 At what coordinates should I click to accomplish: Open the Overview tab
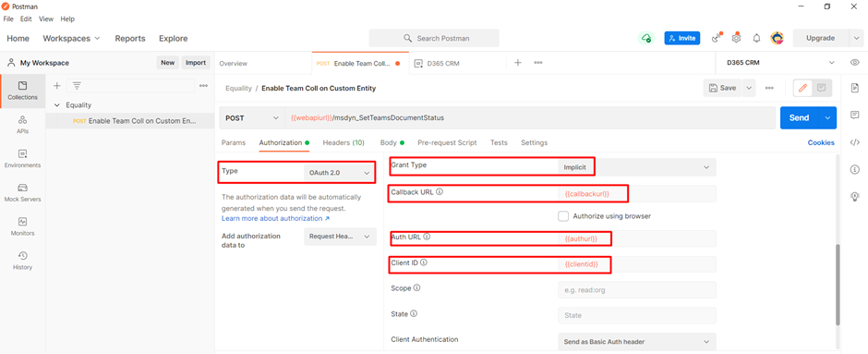234,63
